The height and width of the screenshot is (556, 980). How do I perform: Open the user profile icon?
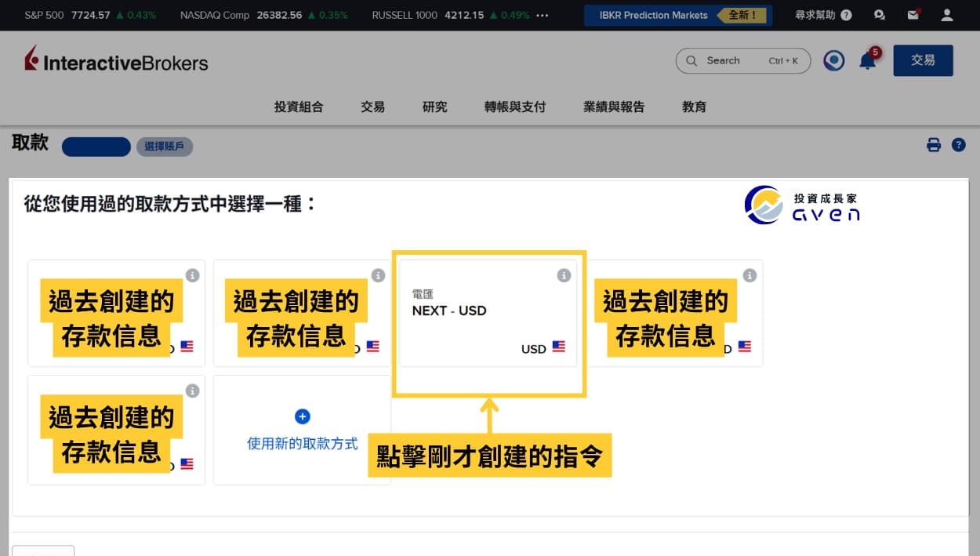[947, 15]
